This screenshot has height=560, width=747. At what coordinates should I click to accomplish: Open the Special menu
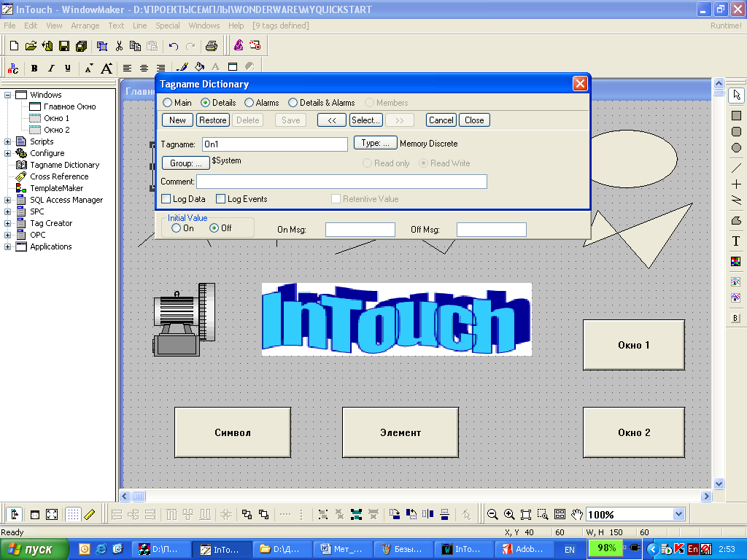click(x=168, y=26)
